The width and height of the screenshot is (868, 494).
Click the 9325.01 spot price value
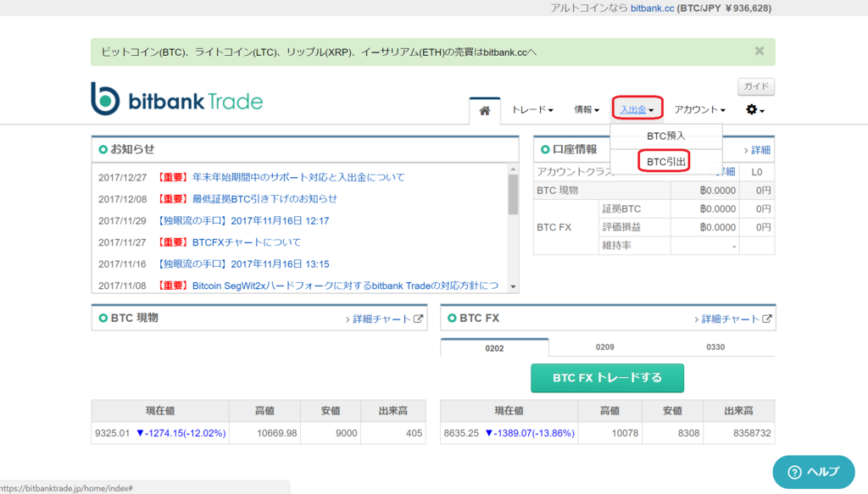112,433
